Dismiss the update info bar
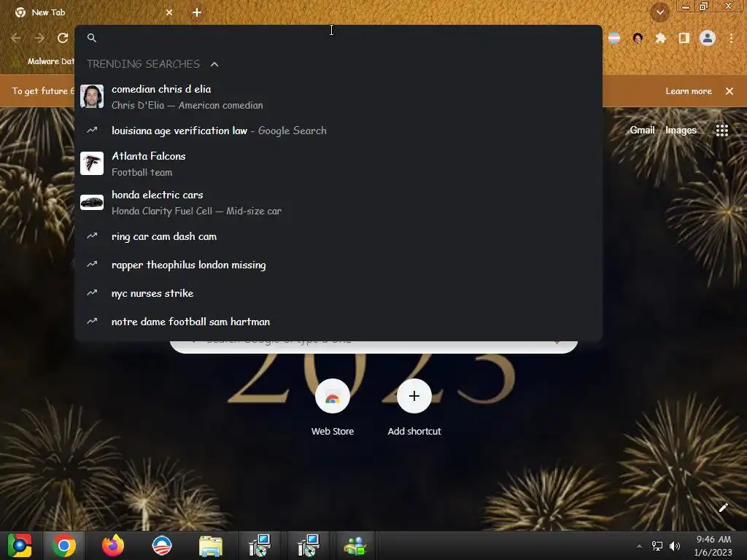 pyautogui.click(x=729, y=91)
